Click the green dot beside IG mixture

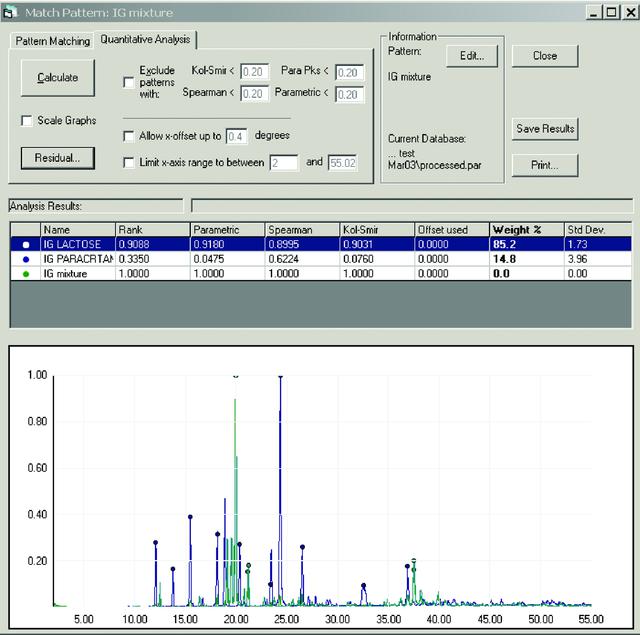pos(26,274)
